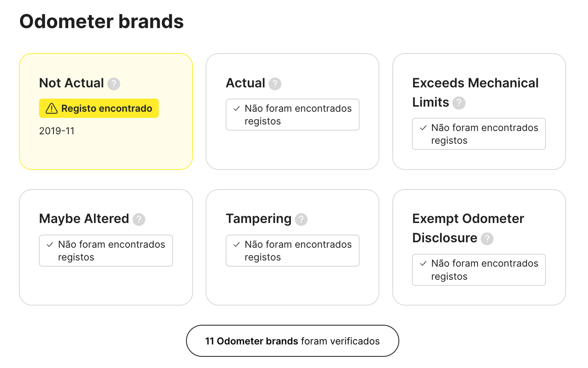Click the help icon beside Actual
This screenshot has height=368, width=588.
pyautogui.click(x=275, y=84)
